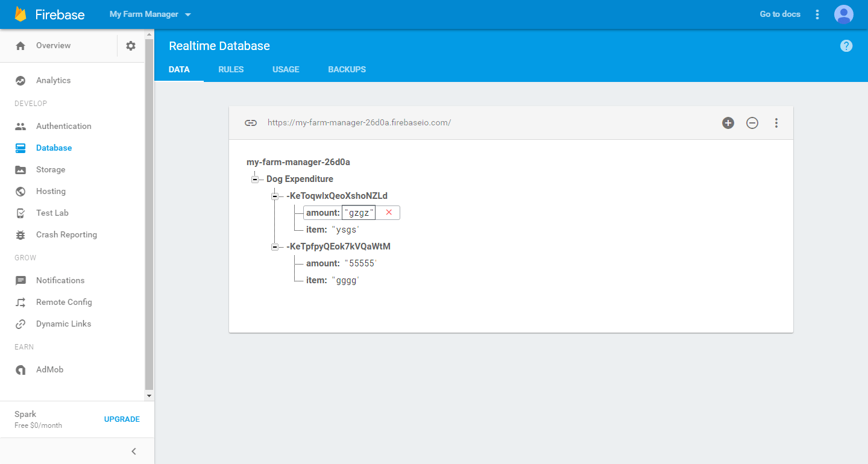Open Storage from the sidebar
The height and width of the screenshot is (464, 868).
click(x=51, y=170)
